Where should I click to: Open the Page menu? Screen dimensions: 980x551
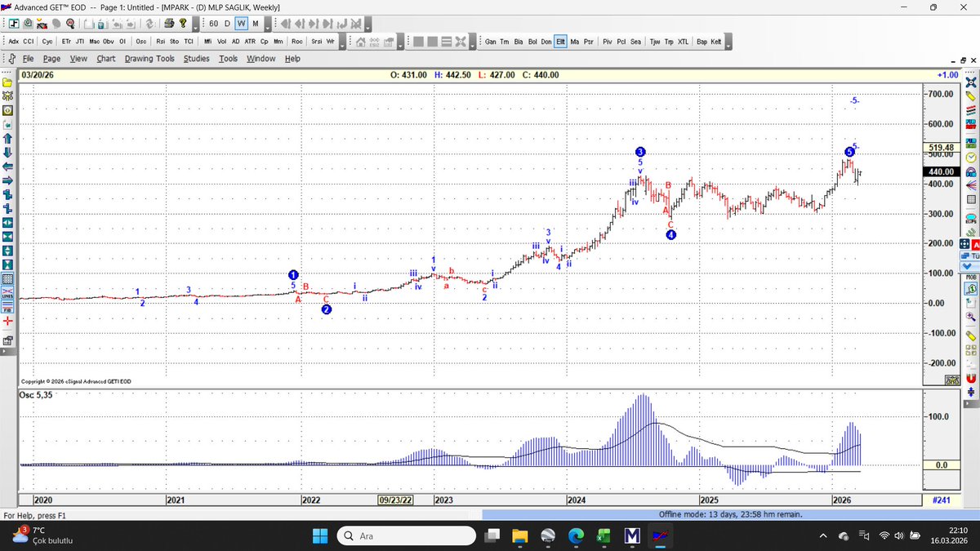click(51, 59)
